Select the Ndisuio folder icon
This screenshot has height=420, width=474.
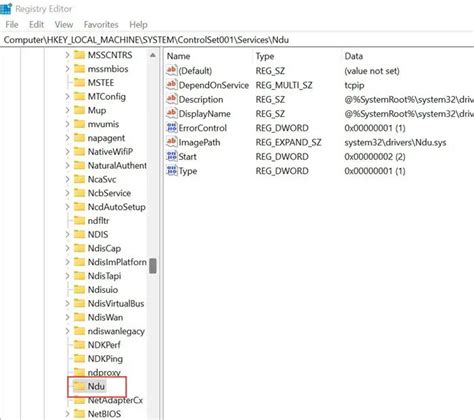pyautogui.click(x=79, y=289)
